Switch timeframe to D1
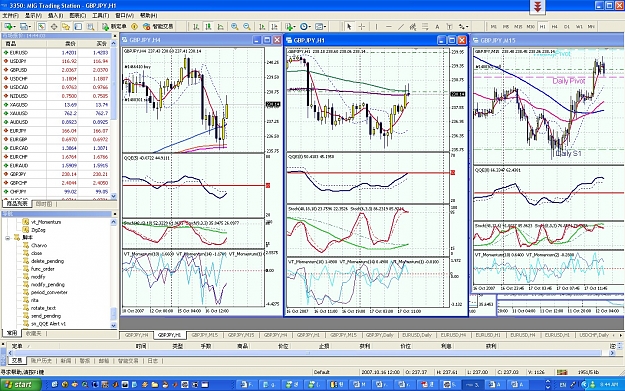Viewport: 625px width, 391px height. click(x=567, y=26)
